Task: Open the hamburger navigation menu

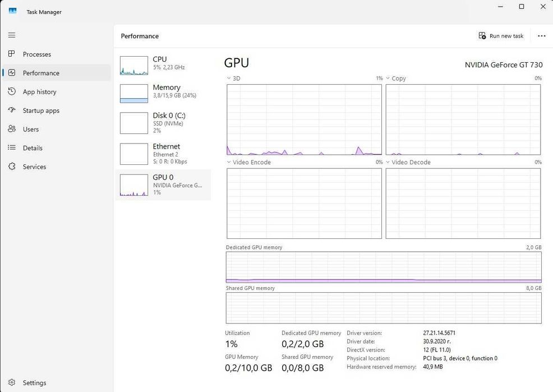Action: 12,35
